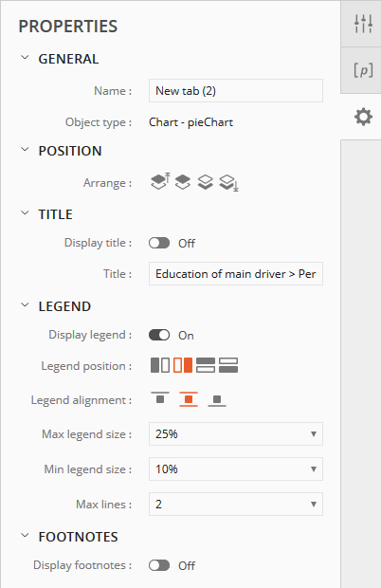This screenshot has height=588, width=381.
Task: Click the Bring to front arrange icon
Action: point(160,181)
